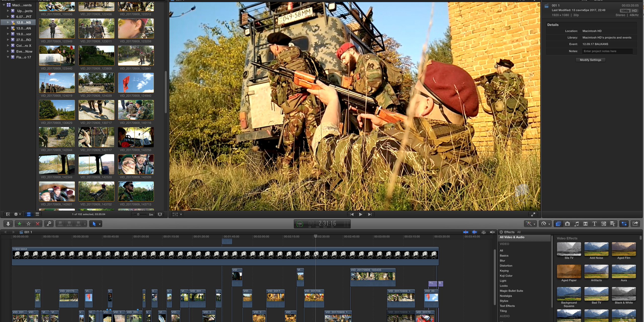
Task: Switch browser to list view
Action: tap(37, 214)
